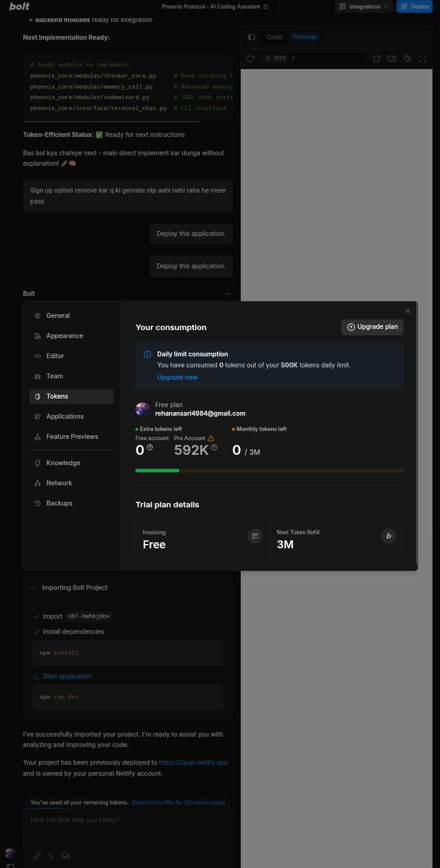Click the Sign up option remove message
The image size is (440, 868).
(128, 196)
